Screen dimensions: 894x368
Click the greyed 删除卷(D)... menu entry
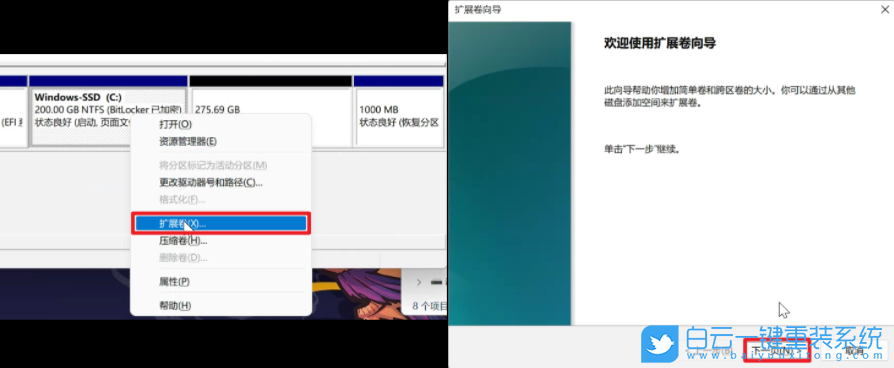pyautogui.click(x=182, y=258)
